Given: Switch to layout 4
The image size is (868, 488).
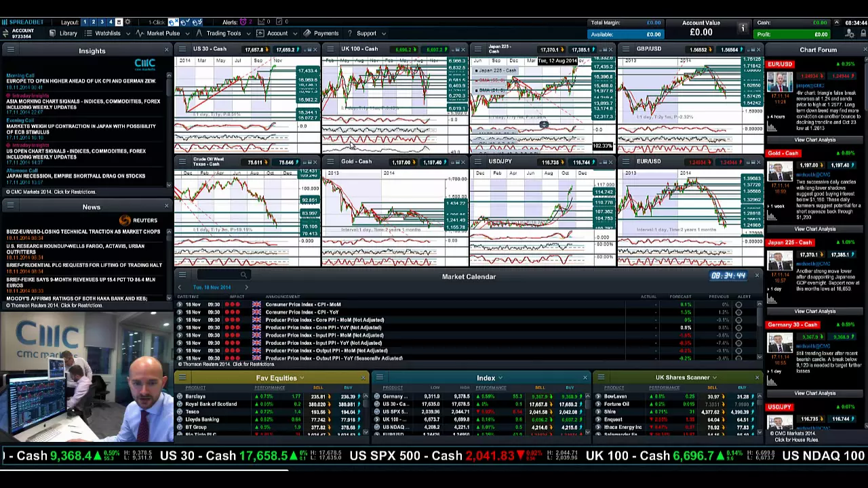Looking at the screenshot, I should coord(111,22).
